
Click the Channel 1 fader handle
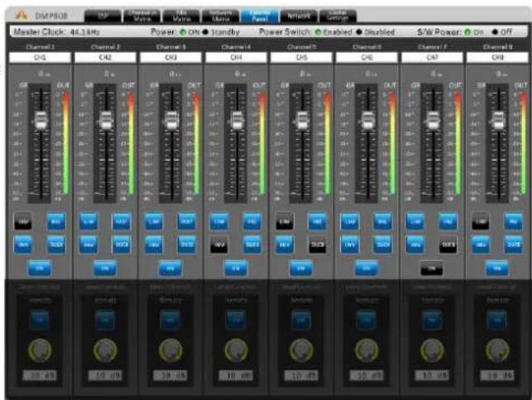tap(41, 120)
